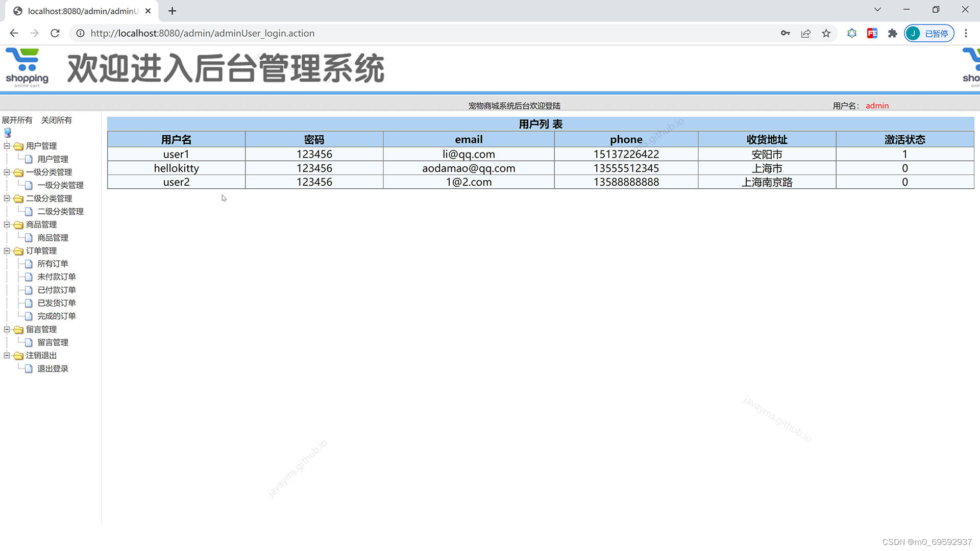Screen dimensions: 980x551
Task: Click the 二级分类管理 folder icon
Action: 18,198
